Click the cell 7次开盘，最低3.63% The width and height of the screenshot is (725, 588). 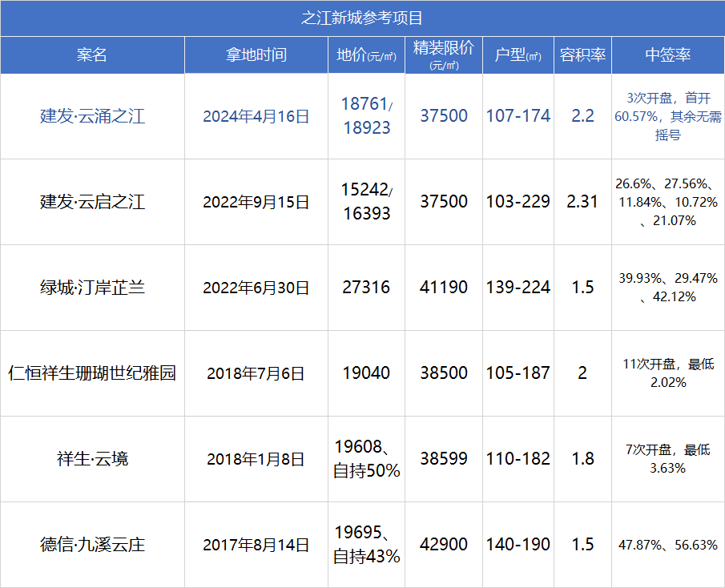point(667,458)
